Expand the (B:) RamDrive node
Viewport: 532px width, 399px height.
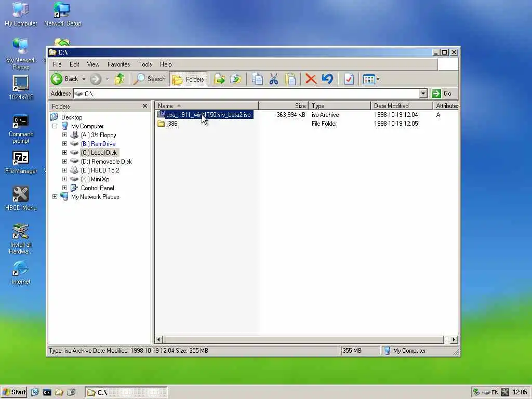64,143
